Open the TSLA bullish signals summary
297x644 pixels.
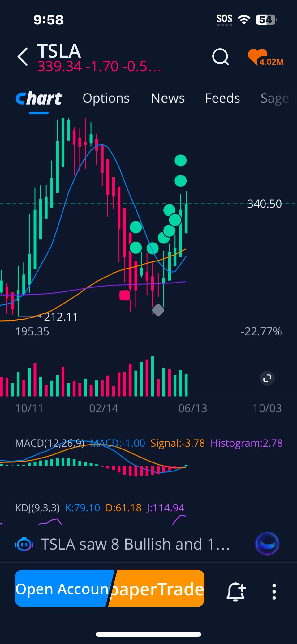click(x=136, y=544)
